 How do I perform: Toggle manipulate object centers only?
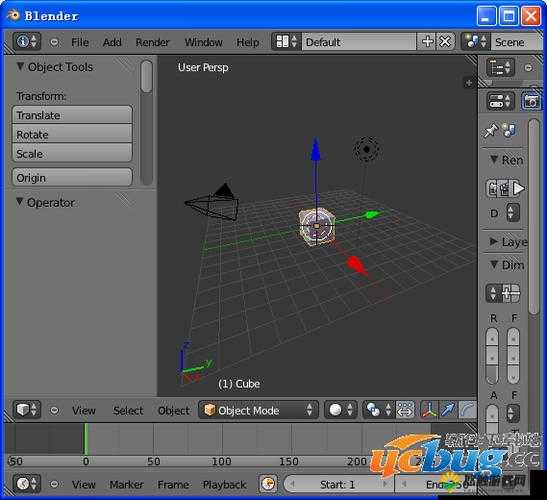pyautogui.click(x=405, y=410)
